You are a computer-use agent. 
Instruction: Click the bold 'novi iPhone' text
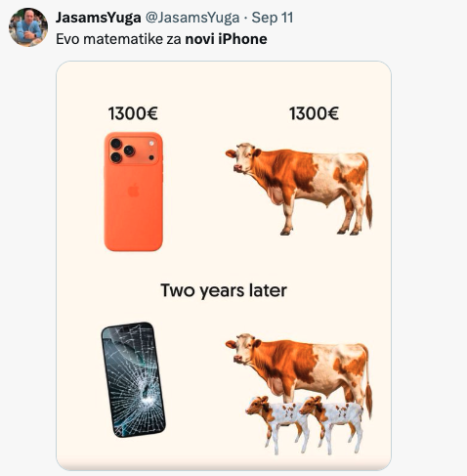click(x=226, y=39)
